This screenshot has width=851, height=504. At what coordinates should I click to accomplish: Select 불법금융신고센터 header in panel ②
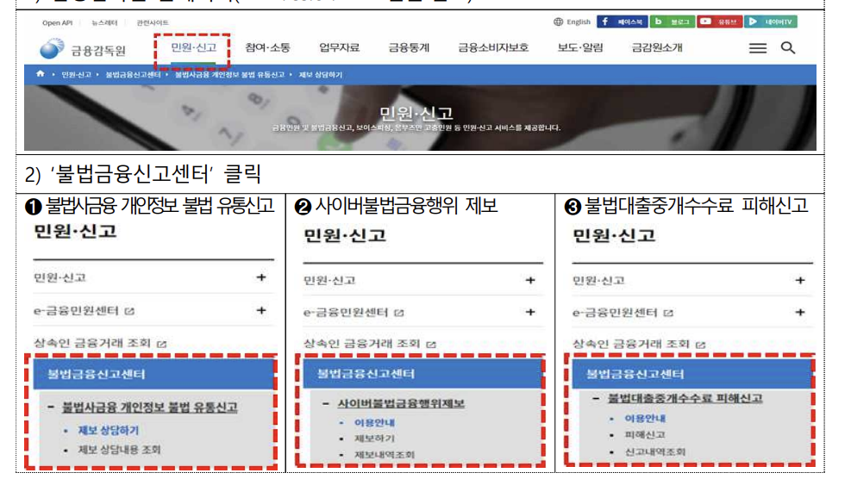(x=422, y=374)
